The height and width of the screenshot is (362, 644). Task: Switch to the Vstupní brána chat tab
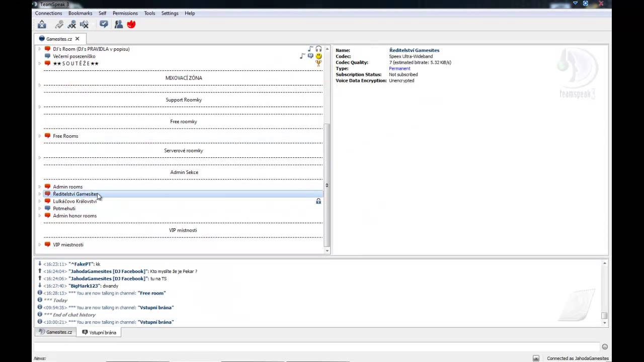[99, 332]
